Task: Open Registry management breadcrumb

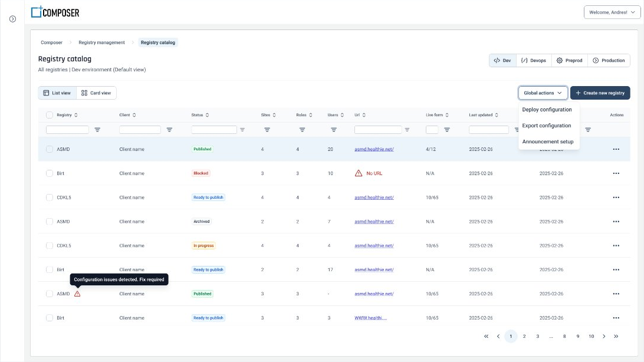Action: 101,42
